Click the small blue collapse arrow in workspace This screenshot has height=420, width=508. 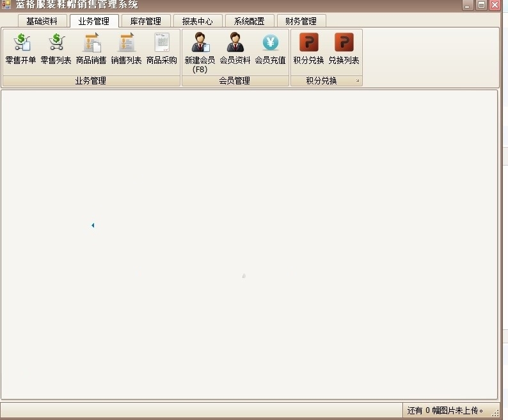pyautogui.click(x=93, y=225)
